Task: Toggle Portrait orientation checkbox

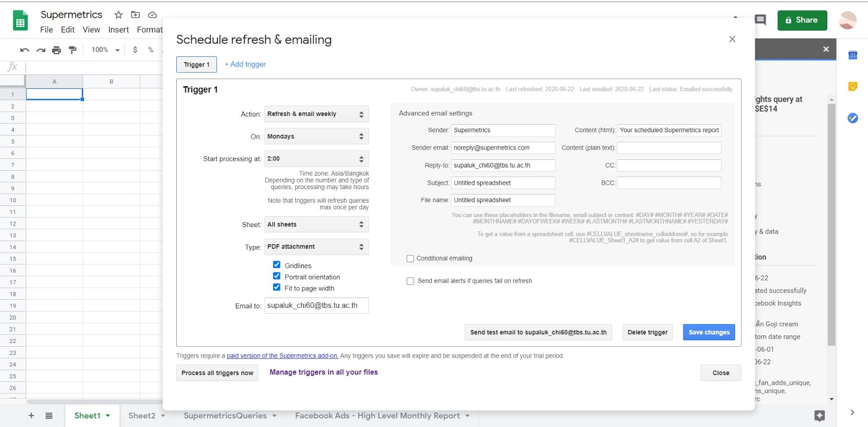Action: click(x=277, y=276)
